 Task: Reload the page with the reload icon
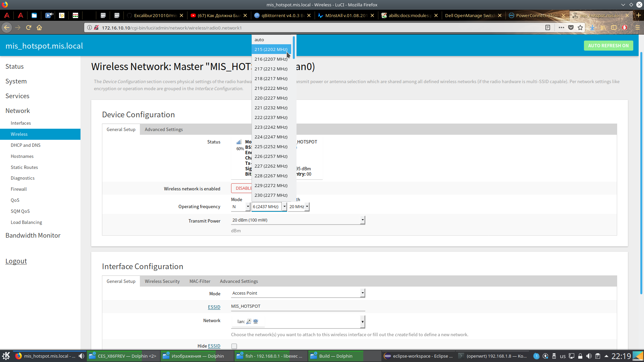click(x=29, y=27)
